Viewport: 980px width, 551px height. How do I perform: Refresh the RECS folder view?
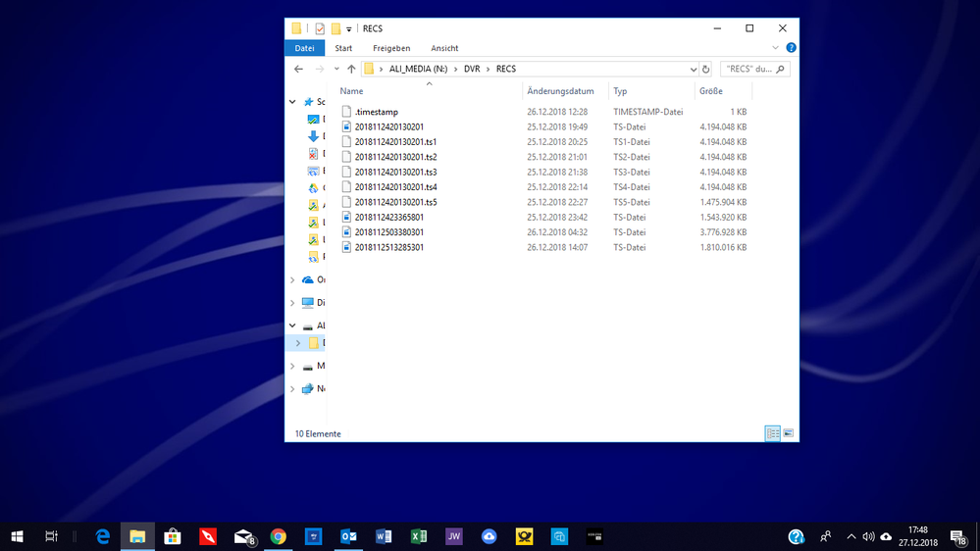coord(706,70)
